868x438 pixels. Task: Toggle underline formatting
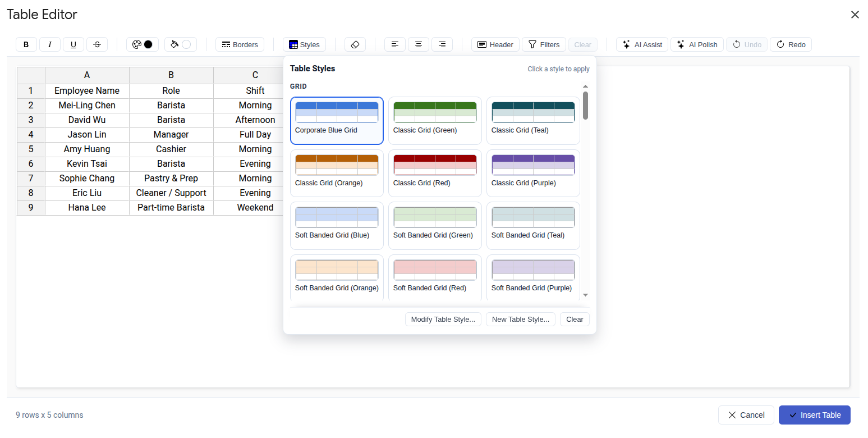tap(73, 44)
